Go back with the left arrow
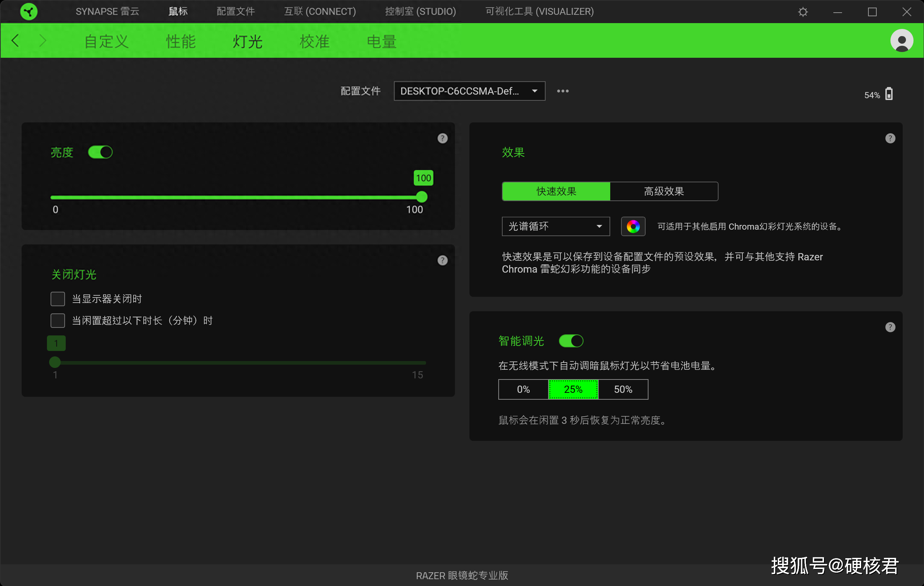Viewport: 924px width, 586px height. pyautogui.click(x=16, y=40)
